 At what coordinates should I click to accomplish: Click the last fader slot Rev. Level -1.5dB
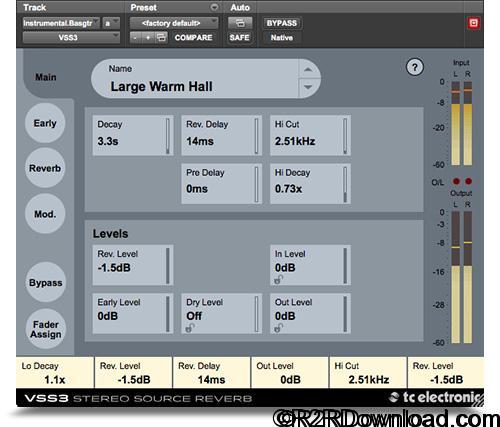(445, 372)
